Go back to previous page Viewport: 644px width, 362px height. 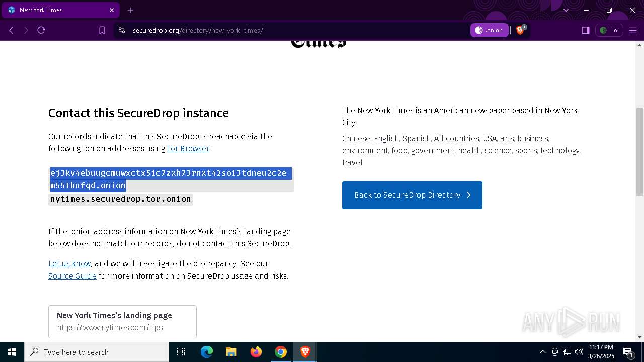point(11,30)
